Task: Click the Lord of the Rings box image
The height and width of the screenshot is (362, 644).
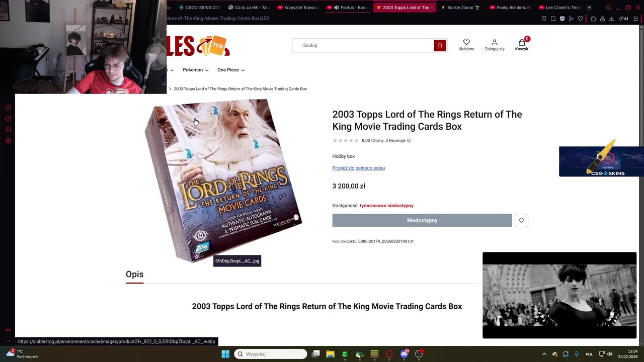Action: [223, 181]
